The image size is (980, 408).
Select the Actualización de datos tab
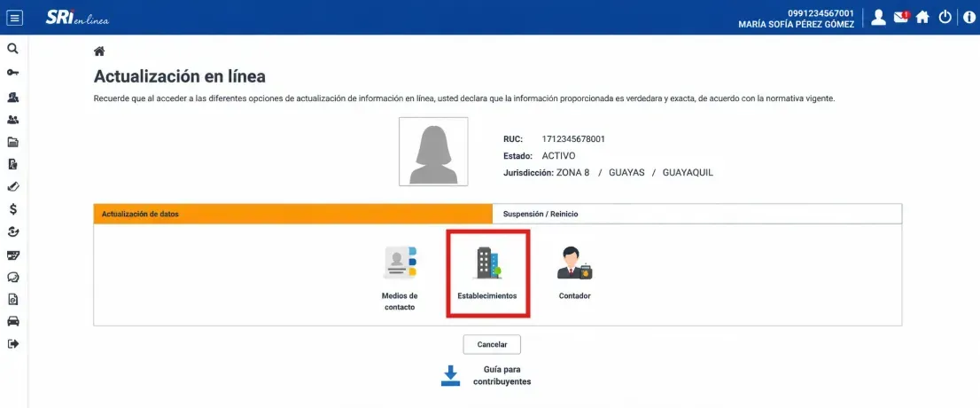(x=293, y=214)
